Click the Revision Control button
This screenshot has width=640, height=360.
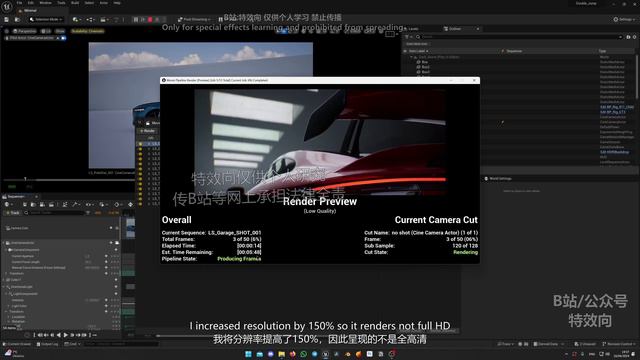[x=618, y=344]
